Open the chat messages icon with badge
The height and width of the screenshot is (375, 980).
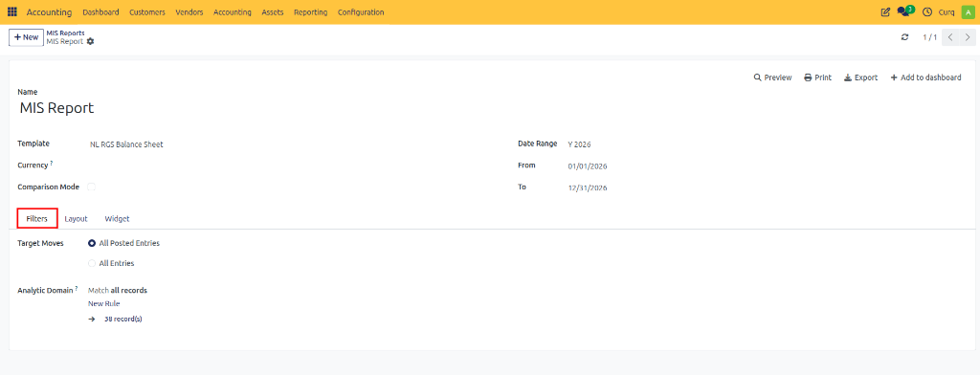[905, 11]
